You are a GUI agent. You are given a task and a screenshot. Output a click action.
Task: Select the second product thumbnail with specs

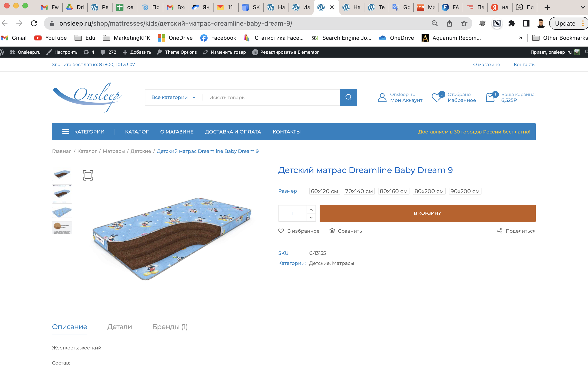62,194
